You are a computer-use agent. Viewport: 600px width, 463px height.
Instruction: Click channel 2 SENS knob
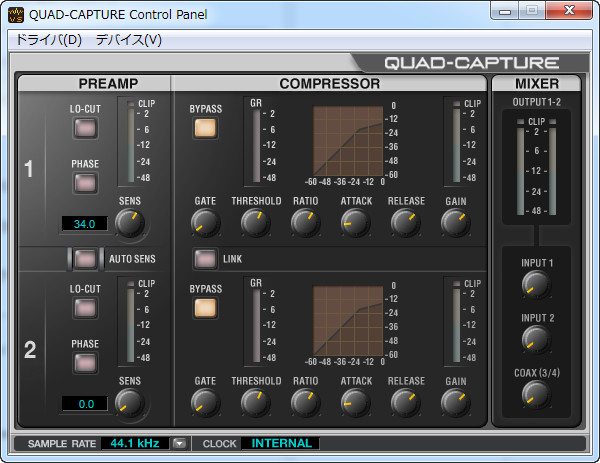tap(130, 403)
